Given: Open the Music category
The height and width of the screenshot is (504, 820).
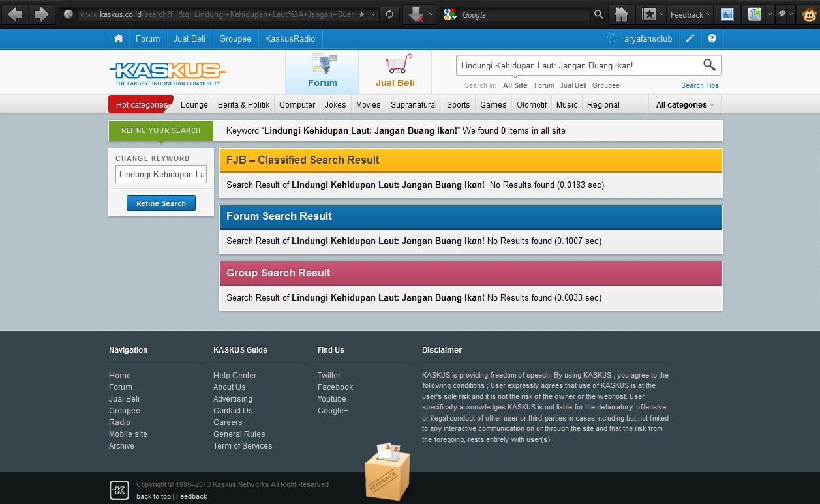Looking at the screenshot, I should tap(566, 104).
